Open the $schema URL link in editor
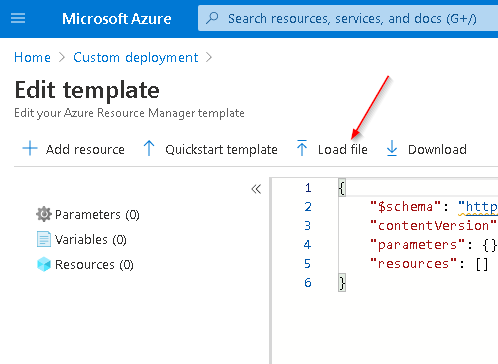 point(478,207)
